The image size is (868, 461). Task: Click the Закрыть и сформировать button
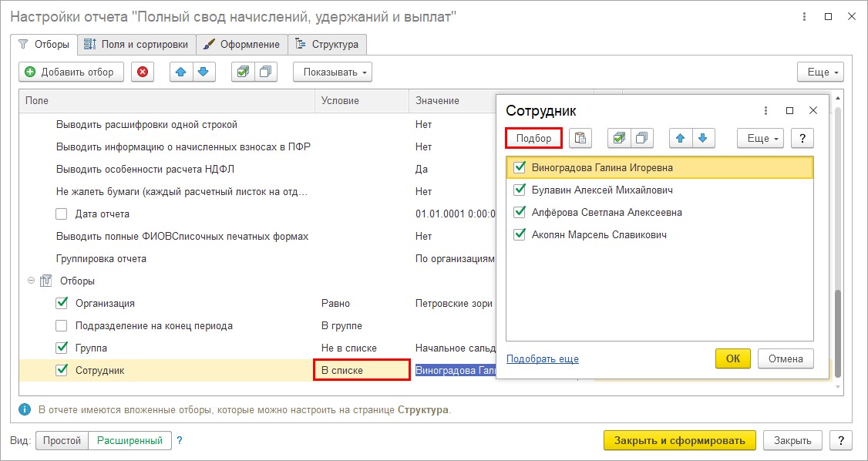[x=680, y=440]
